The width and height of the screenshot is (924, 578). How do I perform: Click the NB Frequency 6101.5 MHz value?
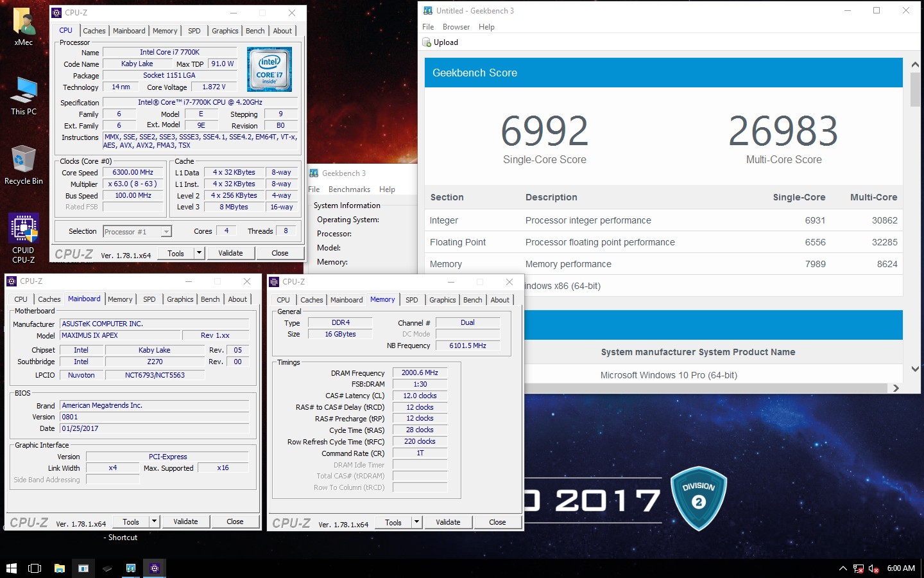coord(468,346)
